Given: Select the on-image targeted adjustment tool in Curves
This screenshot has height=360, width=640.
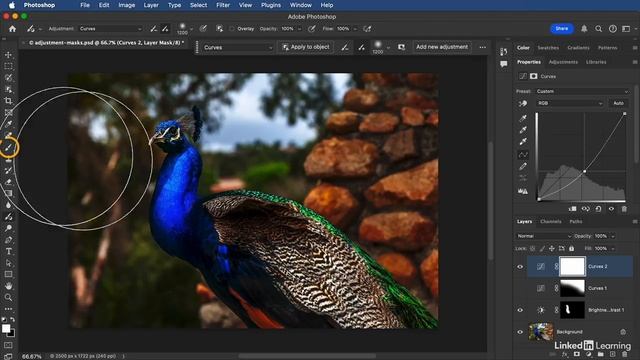Looking at the screenshot, I should coord(523,104).
